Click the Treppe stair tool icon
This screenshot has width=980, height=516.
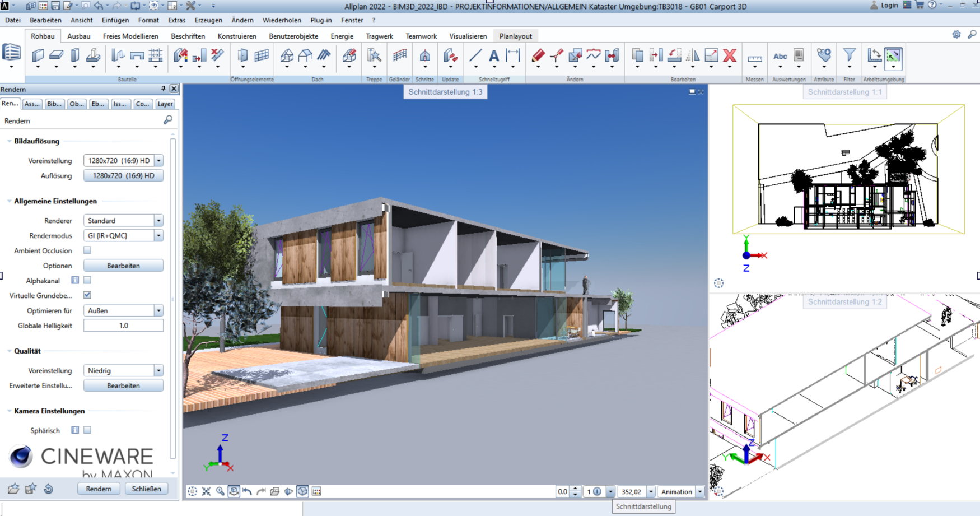click(x=374, y=55)
